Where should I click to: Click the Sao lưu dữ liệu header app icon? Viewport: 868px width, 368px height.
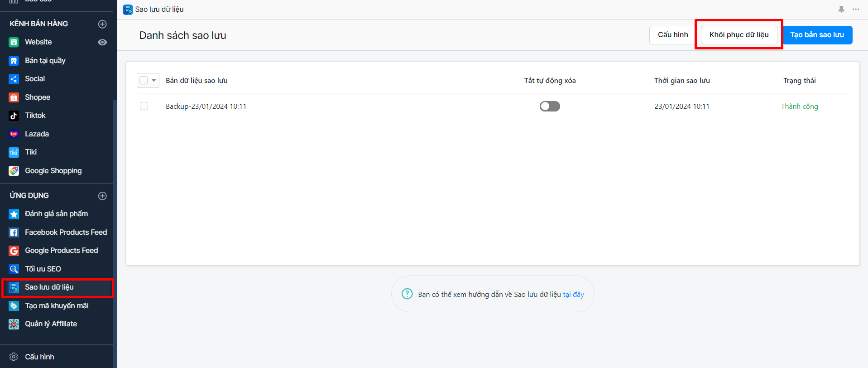(128, 10)
